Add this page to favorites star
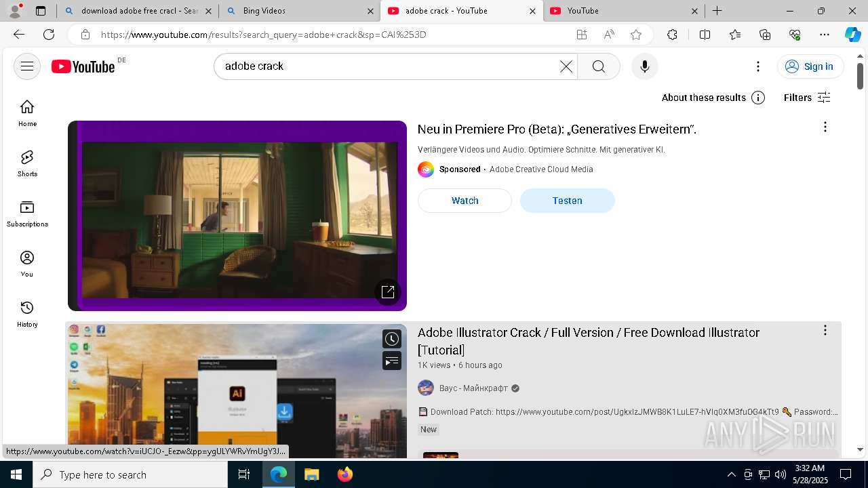Viewport: 868px width, 488px height. (x=636, y=35)
